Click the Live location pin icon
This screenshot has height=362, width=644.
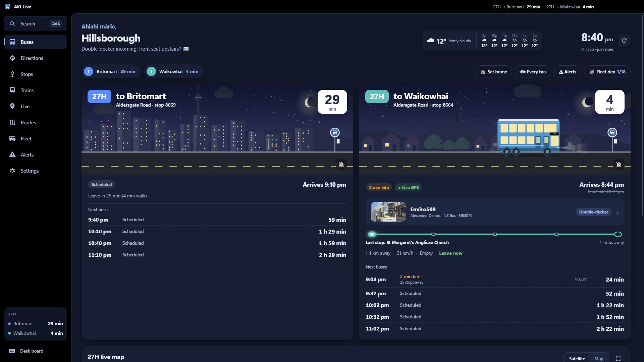pyautogui.click(x=12, y=106)
